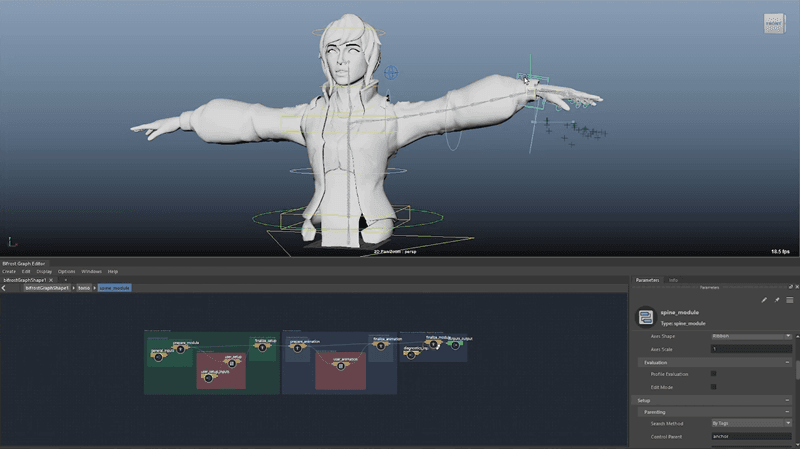
Task: Navigate to torso in the breadcrumb
Action: pos(84,288)
